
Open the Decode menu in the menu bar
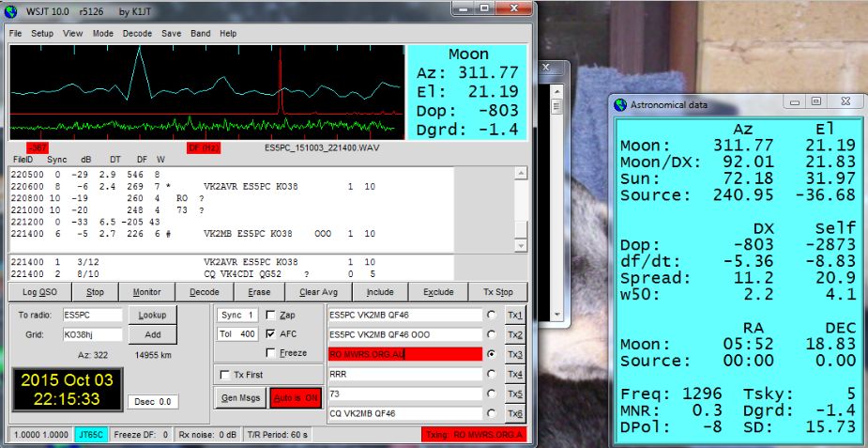pos(137,33)
